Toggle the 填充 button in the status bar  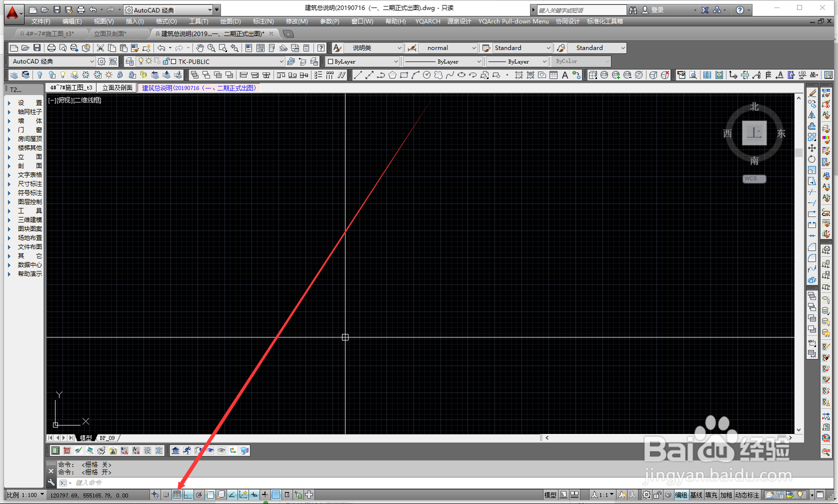click(x=711, y=495)
